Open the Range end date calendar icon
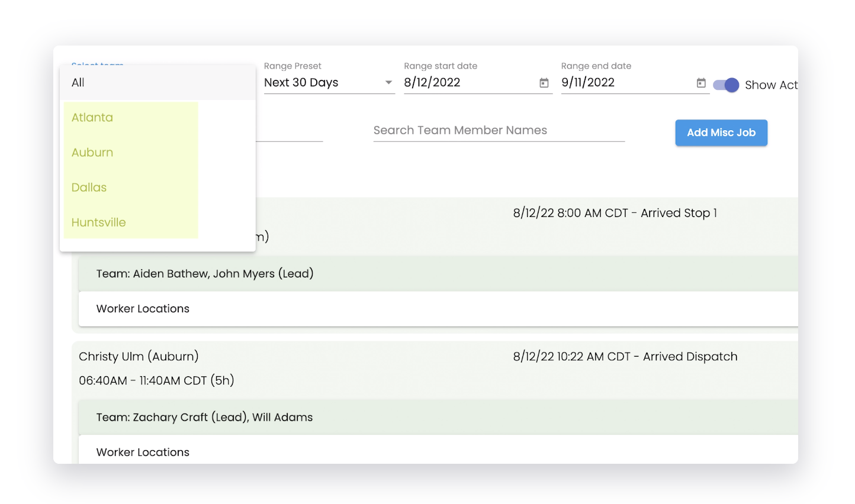Image resolution: width=855 pixels, height=504 pixels. pyautogui.click(x=700, y=83)
